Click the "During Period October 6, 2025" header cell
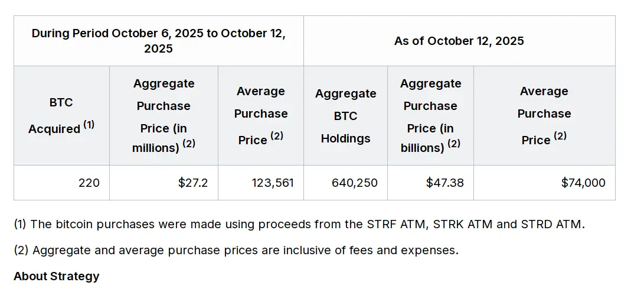This screenshot has height=295, width=644. pyautogui.click(x=158, y=41)
